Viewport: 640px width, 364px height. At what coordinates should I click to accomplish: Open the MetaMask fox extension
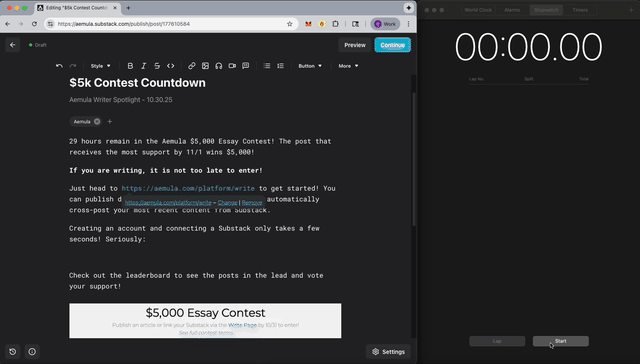(309, 24)
